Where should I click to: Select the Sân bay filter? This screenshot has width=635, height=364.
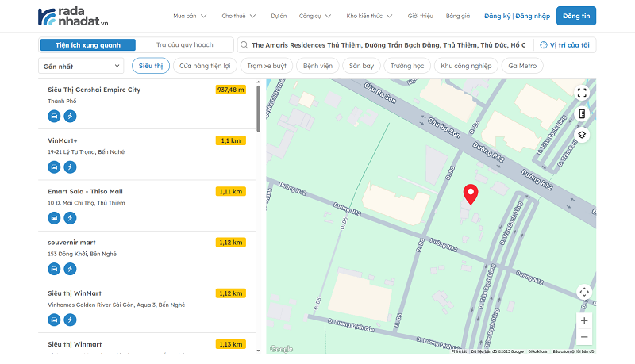[362, 66]
